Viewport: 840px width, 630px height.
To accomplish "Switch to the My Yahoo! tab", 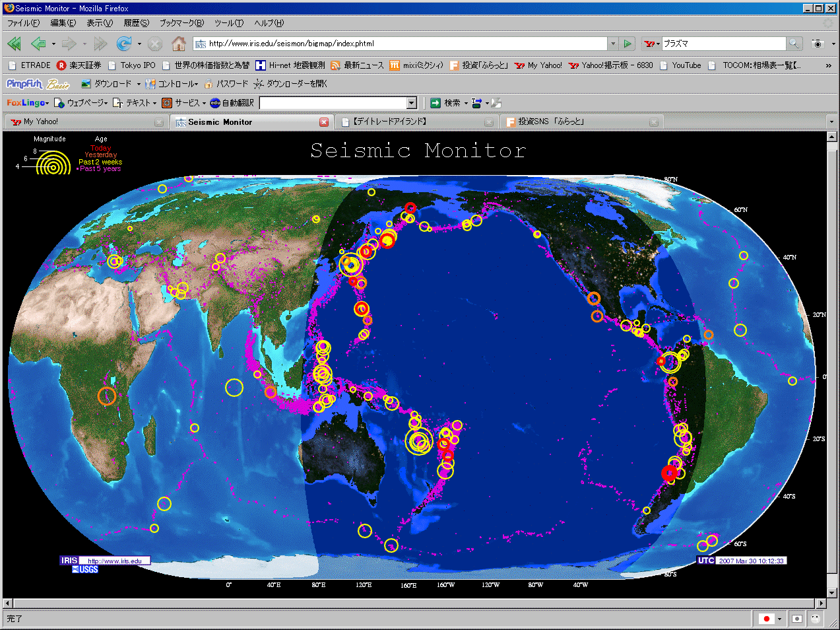I will pos(41,122).
